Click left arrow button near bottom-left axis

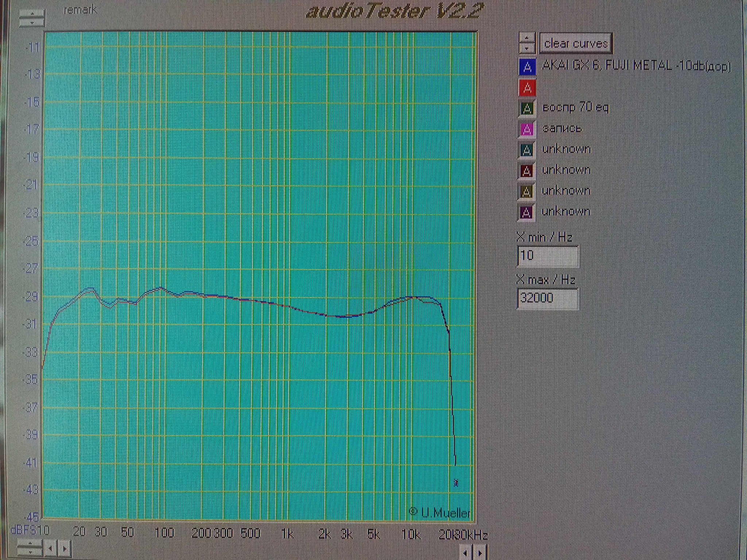click(51, 548)
